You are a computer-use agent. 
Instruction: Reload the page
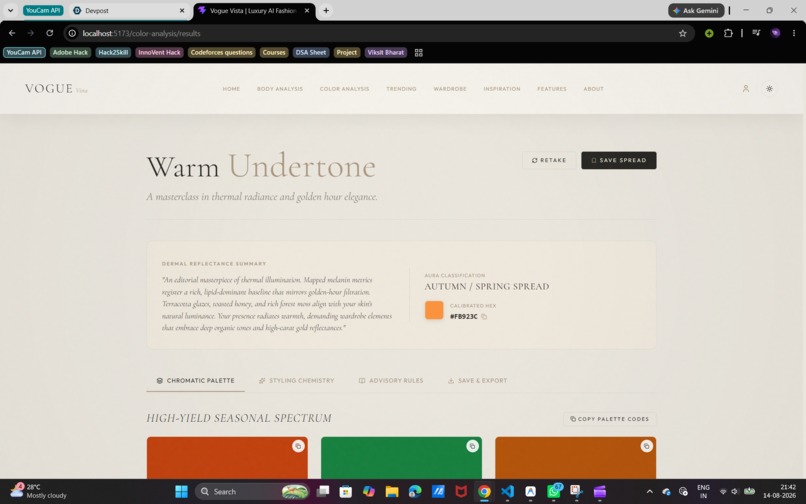coord(49,33)
